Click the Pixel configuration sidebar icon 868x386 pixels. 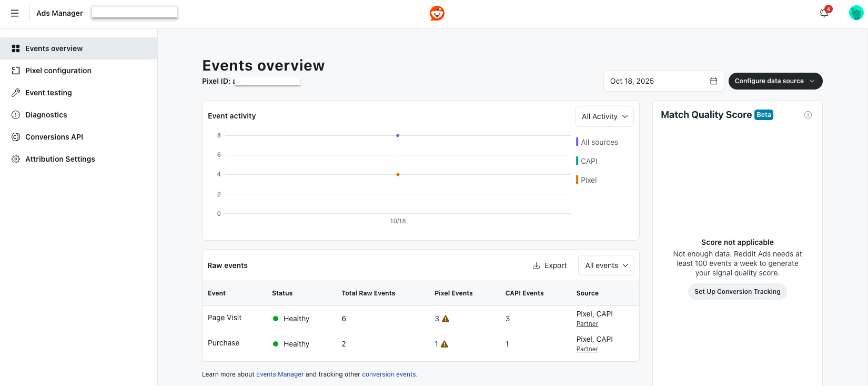[16, 71]
